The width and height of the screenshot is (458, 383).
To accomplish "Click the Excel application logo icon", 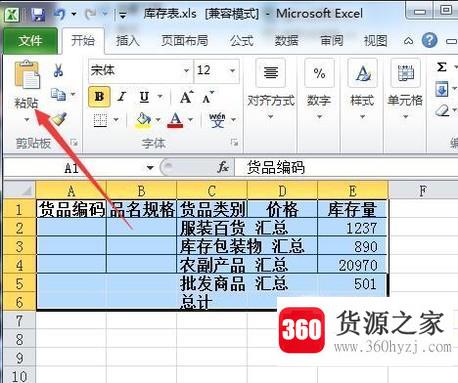I will click(x=11, y=14).
